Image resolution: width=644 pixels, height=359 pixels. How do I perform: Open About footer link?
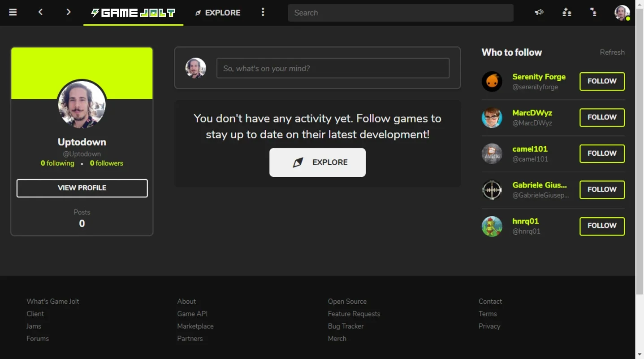186,302
